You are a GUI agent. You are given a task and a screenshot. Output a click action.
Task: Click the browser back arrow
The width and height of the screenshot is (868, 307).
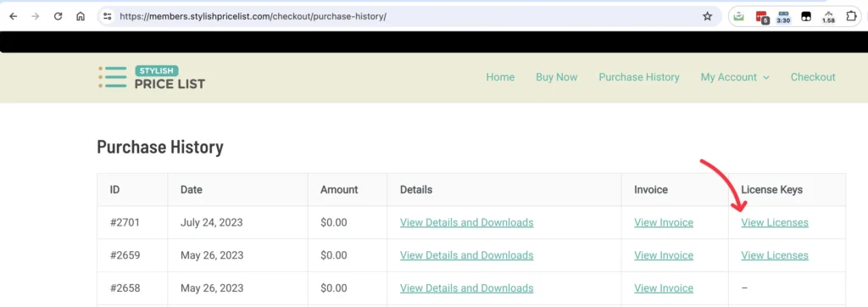click(x=14, y=17)
